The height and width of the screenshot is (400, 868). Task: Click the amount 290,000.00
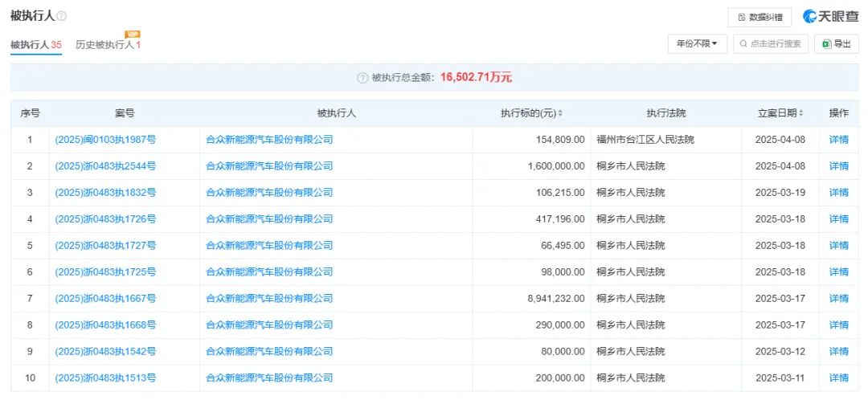[560, 325]
